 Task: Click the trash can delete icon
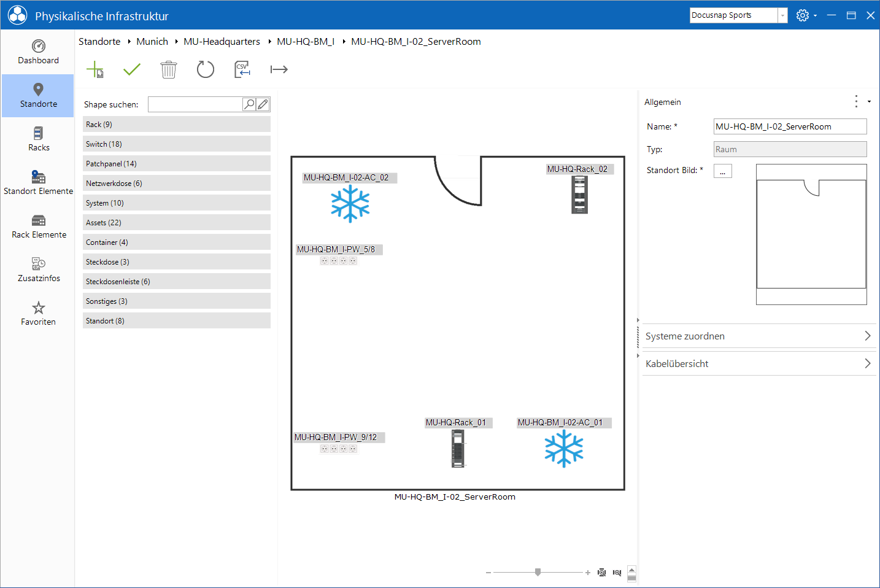pos(169,69)
